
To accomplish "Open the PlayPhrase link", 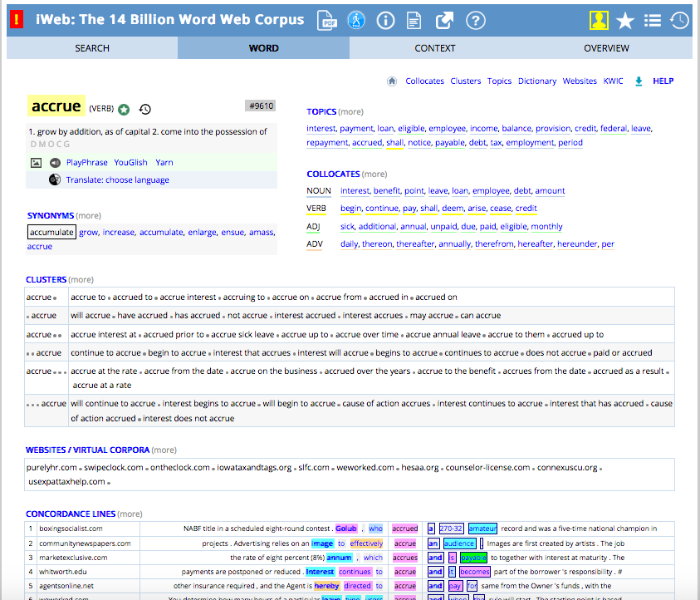I will [86, 163].
